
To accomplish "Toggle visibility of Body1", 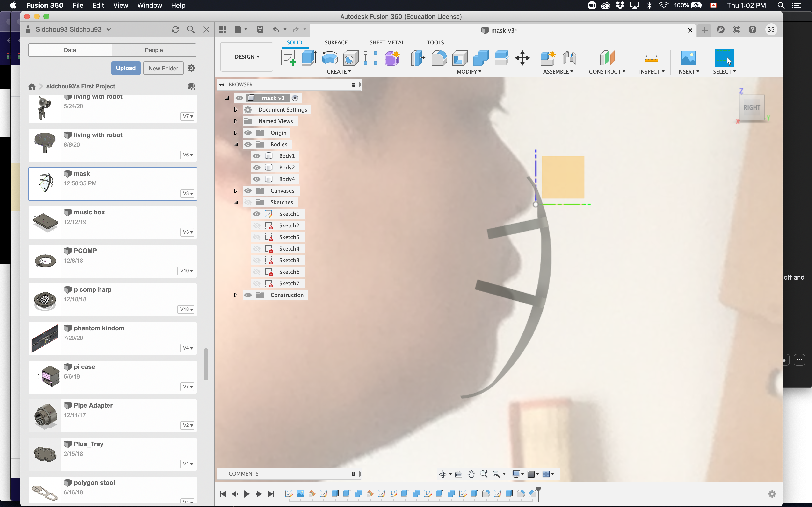I will click(256, 155).
